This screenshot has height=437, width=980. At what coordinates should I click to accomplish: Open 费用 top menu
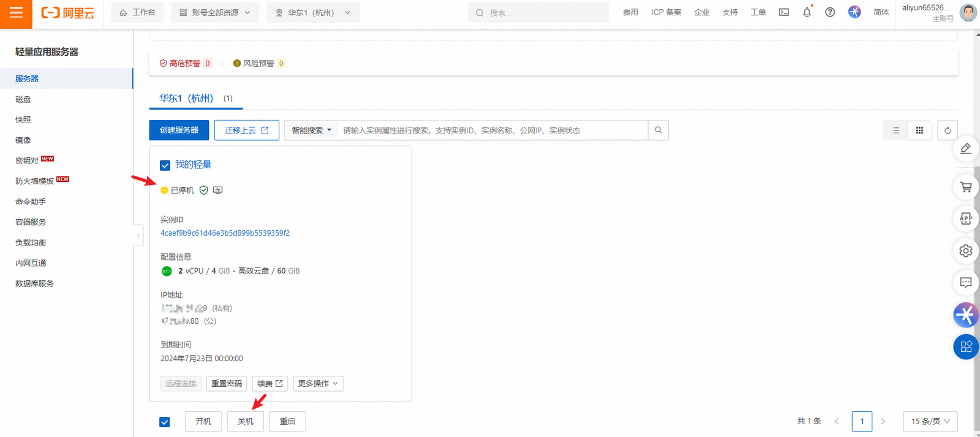tap(630, 12)
